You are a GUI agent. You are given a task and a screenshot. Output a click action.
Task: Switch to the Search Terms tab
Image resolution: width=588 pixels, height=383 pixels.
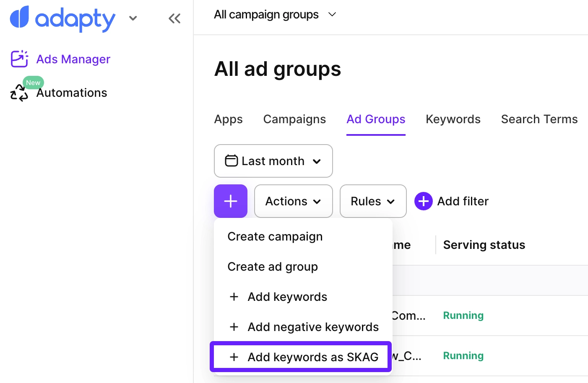point(539,119)
